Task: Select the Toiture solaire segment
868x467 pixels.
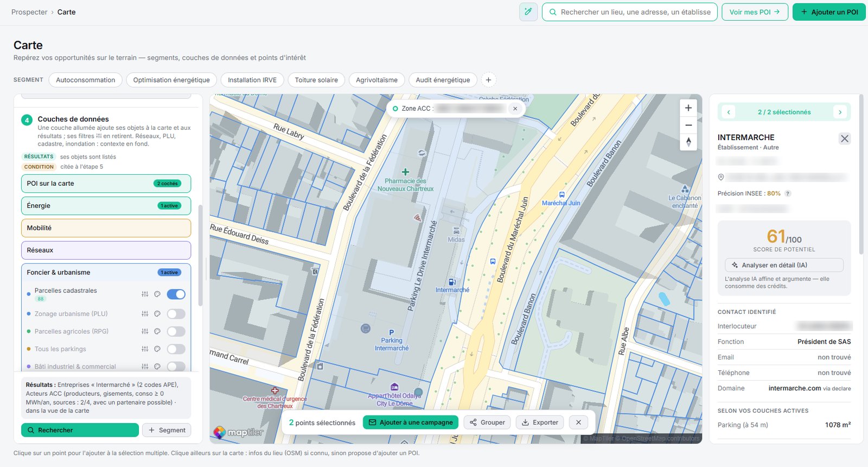Action: pyautogui.click(x=316, y=80)
